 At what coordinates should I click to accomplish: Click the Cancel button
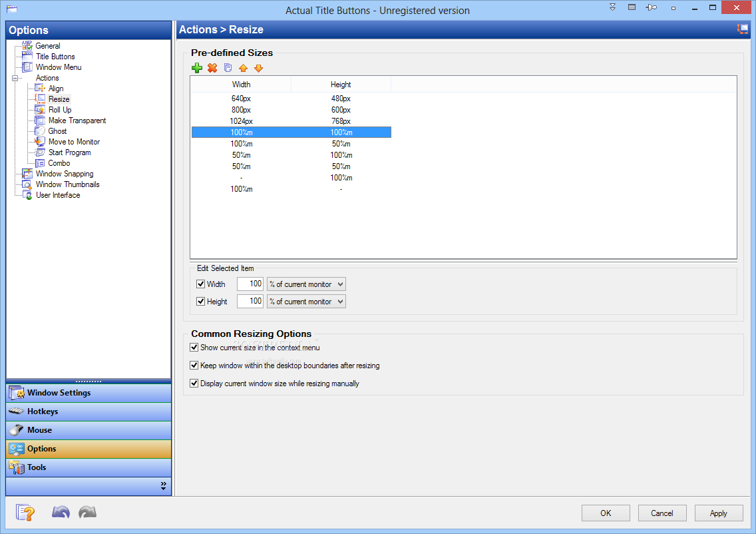[662, 513]
